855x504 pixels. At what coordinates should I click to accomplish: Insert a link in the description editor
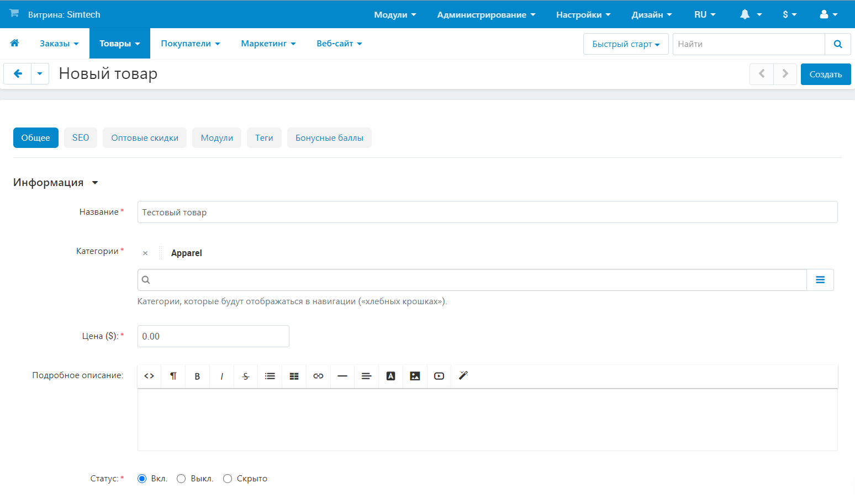coord(318,376)
